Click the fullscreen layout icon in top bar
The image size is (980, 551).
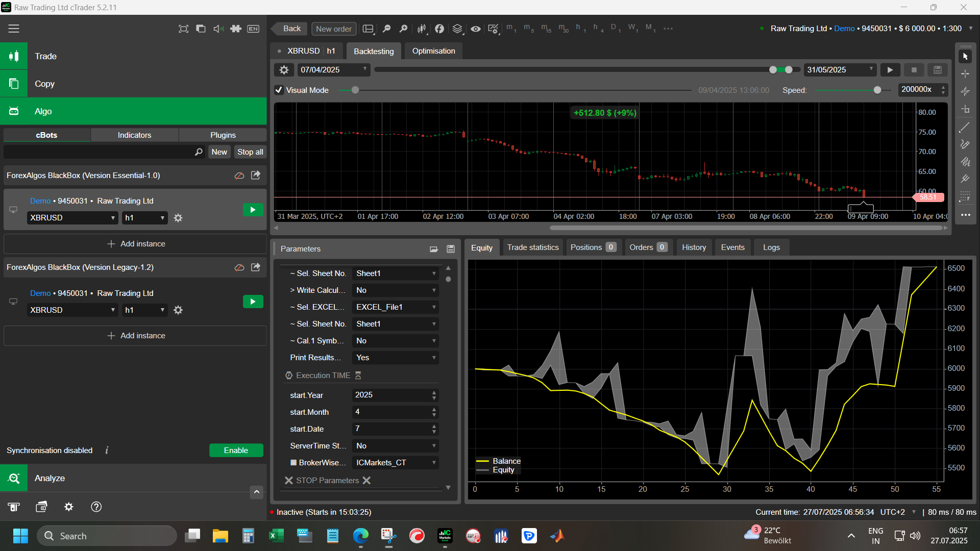(183, 29)
